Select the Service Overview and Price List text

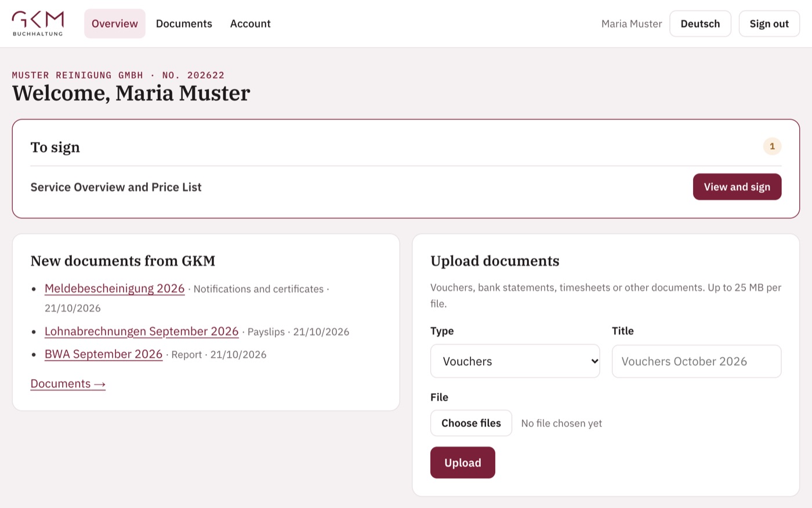(x=116, y=187)
